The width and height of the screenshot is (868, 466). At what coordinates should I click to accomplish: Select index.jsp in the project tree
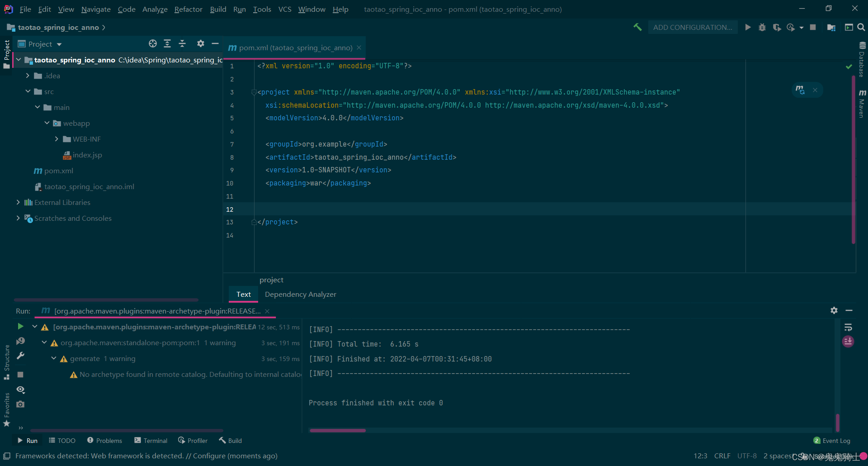click(87, 155)
